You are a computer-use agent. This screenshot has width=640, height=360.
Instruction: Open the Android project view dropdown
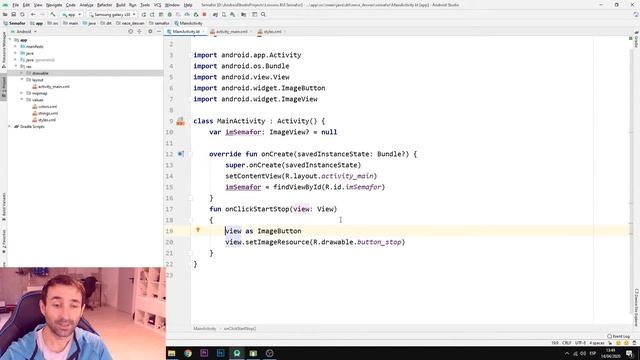24,31
